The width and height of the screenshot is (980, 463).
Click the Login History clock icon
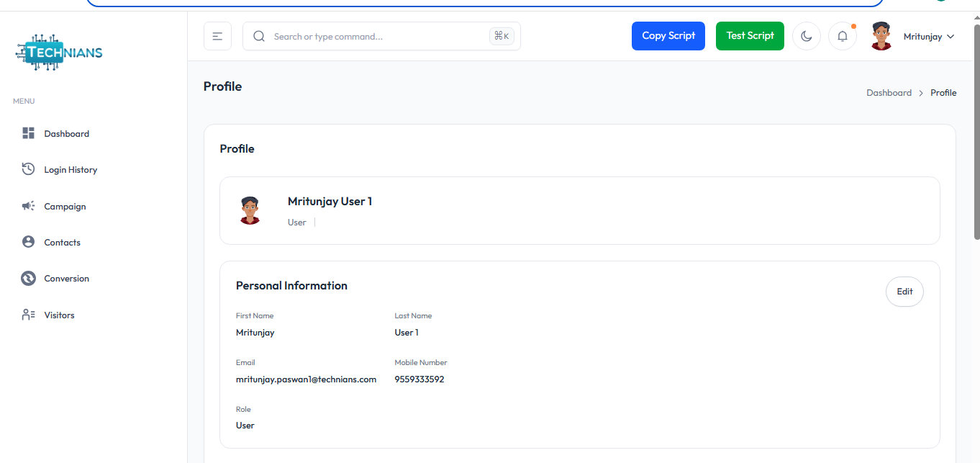[x=28, y=169]
